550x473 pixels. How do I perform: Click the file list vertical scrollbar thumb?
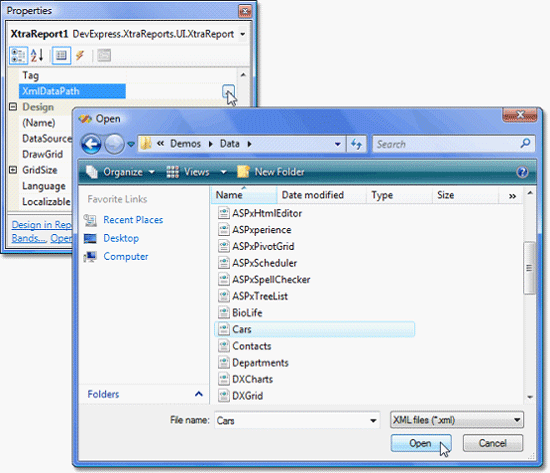coord(529,268)
